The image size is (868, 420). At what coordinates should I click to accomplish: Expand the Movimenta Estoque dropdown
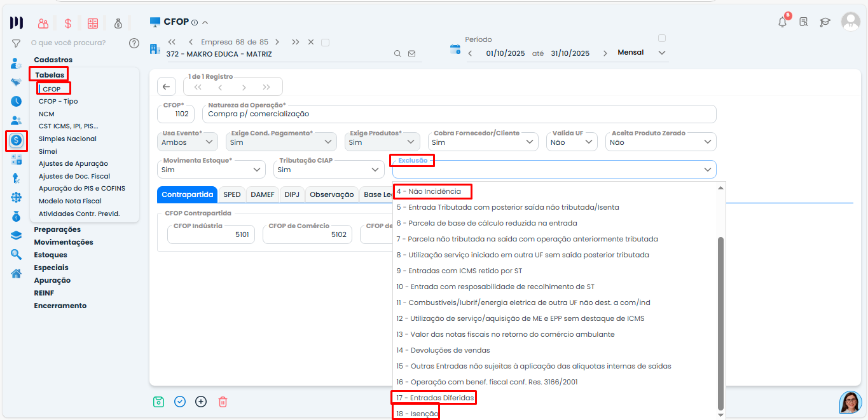point(212,170)
